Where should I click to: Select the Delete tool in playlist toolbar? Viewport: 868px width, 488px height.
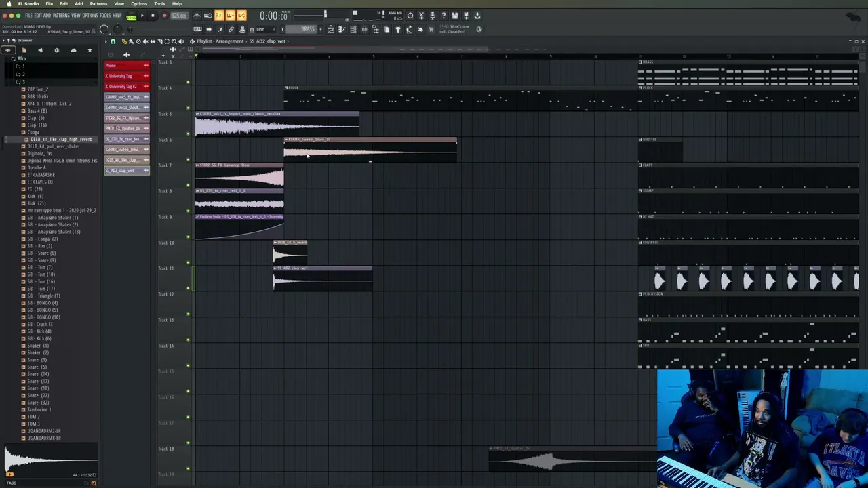138,41
